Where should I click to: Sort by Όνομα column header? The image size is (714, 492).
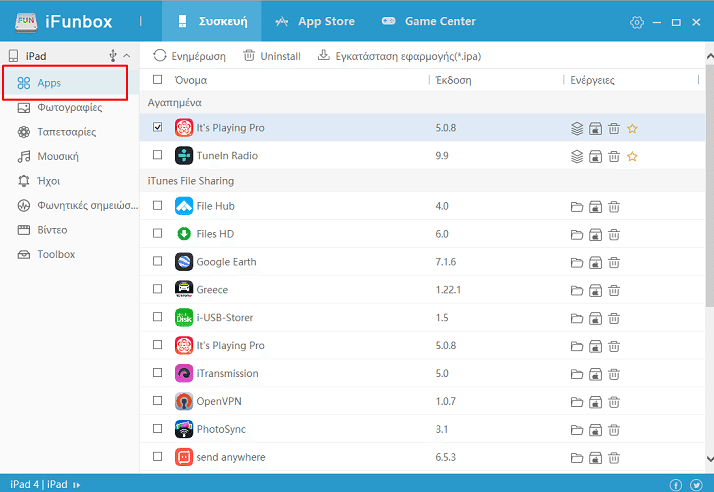[191, 80]
